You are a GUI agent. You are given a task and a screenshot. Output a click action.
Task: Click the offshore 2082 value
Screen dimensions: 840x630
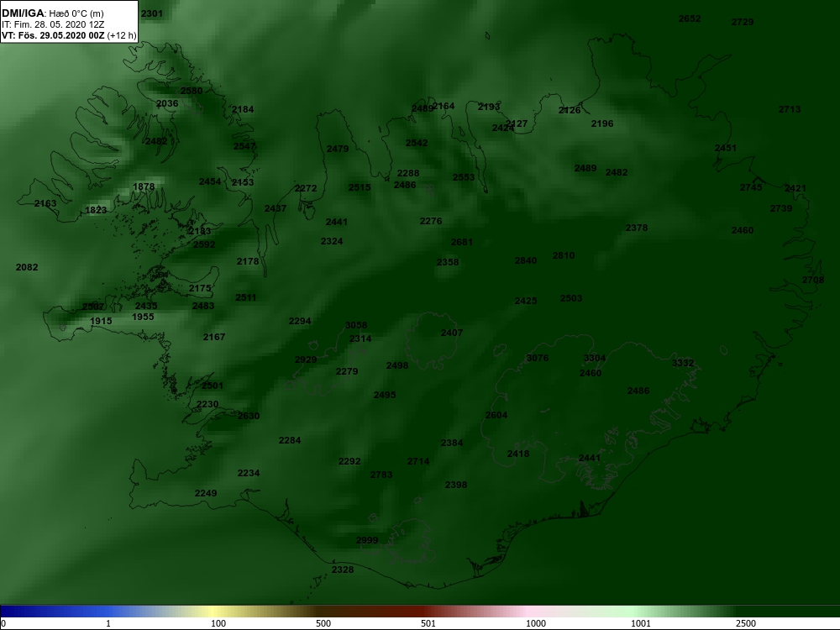click(x=27, y=267)
